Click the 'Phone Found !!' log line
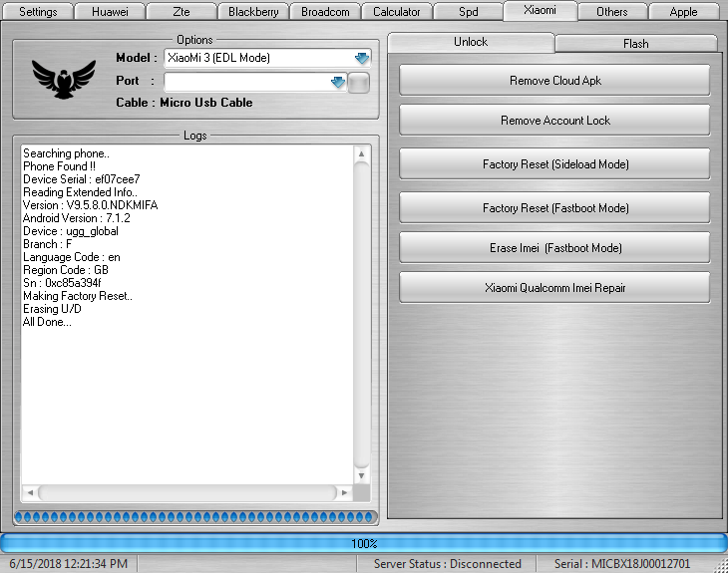This screenshot has height=573, width=728. coord(59,166)
